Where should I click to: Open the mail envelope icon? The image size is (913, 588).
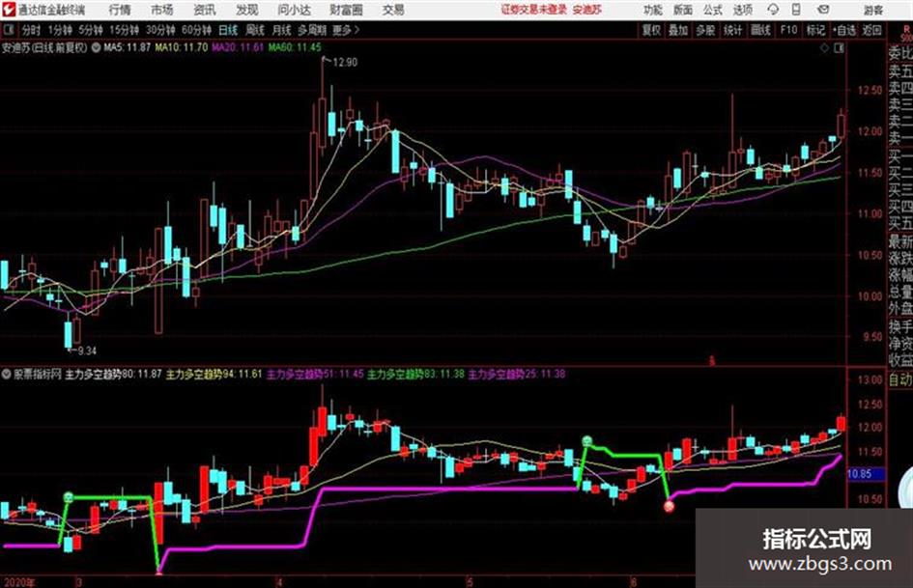click(823, 10)
